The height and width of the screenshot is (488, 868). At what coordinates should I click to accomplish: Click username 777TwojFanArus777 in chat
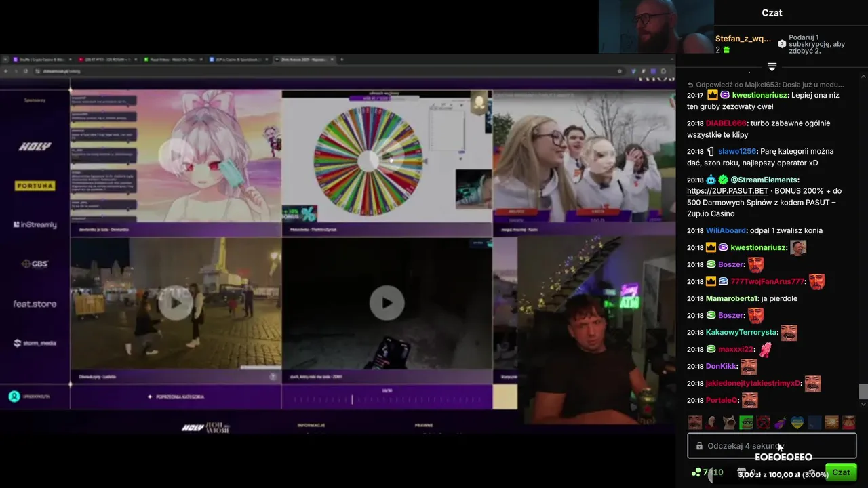tap(768, 281)
